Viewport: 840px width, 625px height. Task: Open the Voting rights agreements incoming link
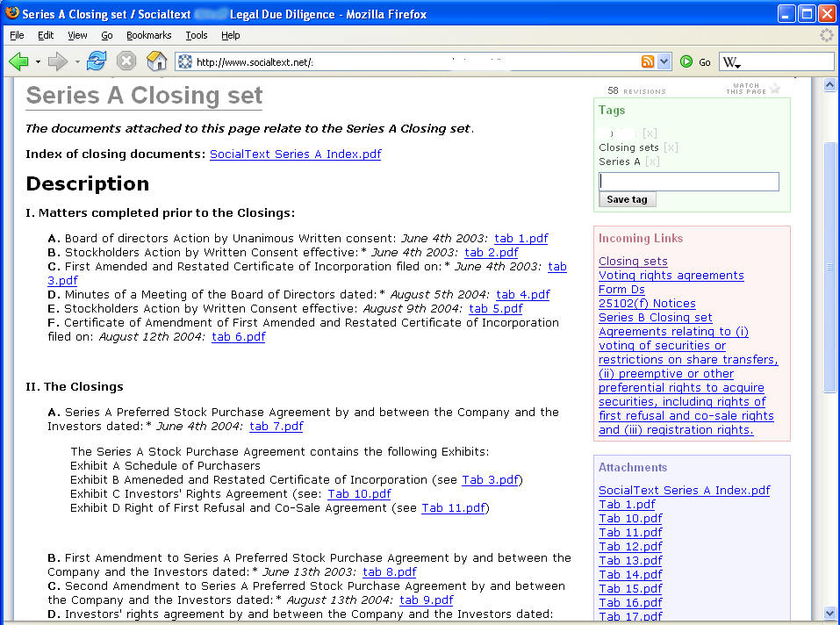[671, 276]
